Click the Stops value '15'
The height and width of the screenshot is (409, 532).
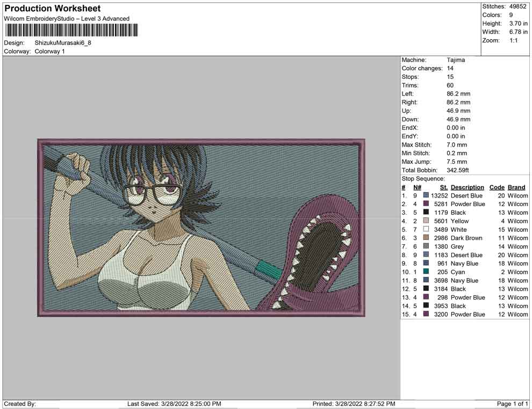pyautogui.click(x=450, y=77)
